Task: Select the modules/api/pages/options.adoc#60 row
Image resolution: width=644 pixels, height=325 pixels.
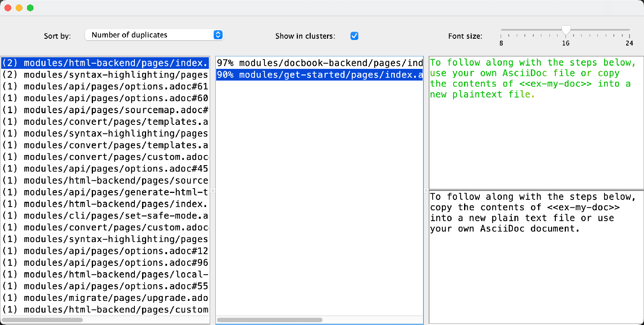Action: coord(105,98)
